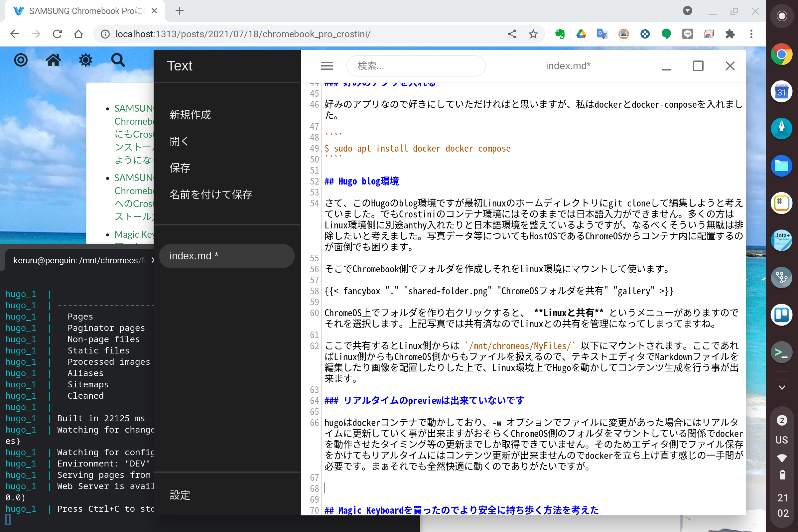This screenshot has height=532, width=798.
Task: Click 保存 to save the file
Action: pos(180,168)
